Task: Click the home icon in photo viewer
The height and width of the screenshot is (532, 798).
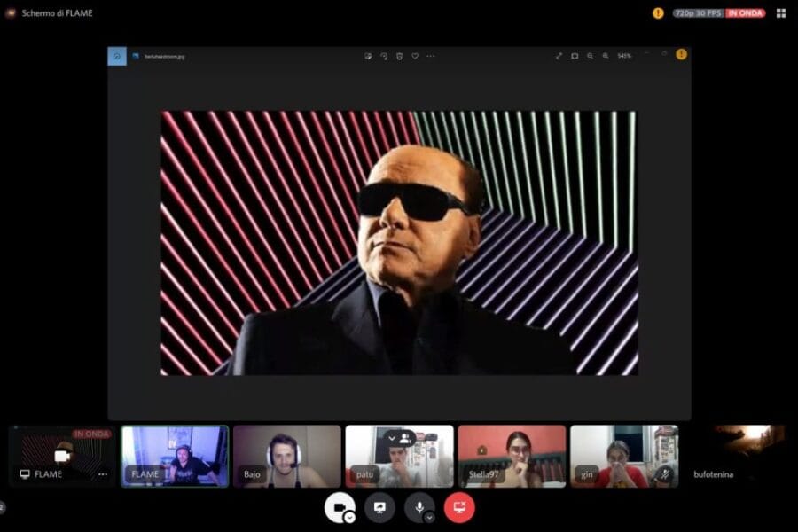Action: pos(117,56)
